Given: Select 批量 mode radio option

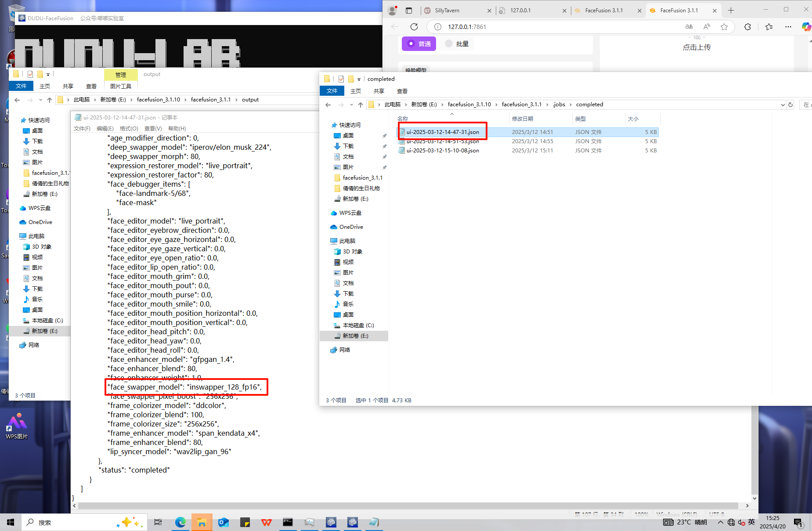Looking at the screenshot, I should 457,43.
